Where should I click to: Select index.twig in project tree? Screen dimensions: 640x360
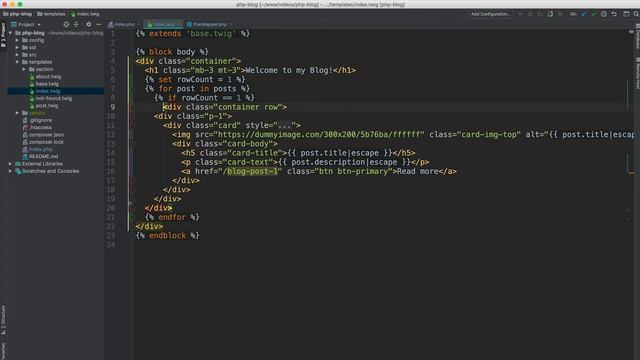point(55,91)
